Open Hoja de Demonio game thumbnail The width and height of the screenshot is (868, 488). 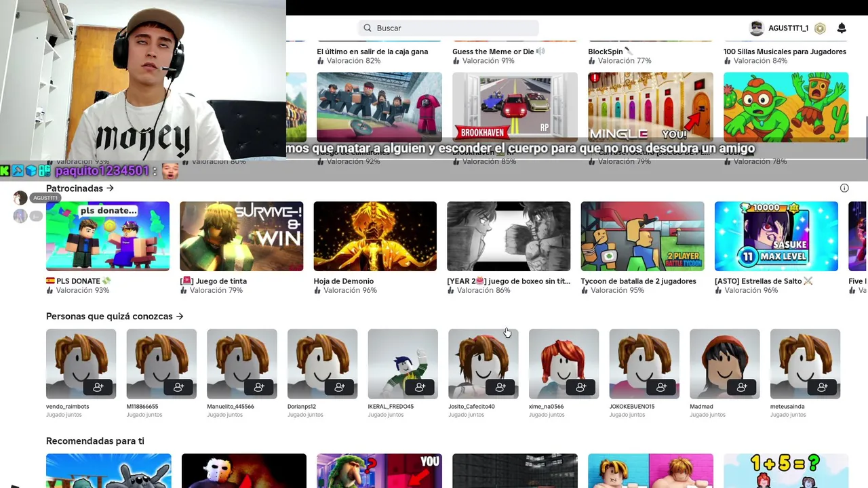[375, 236]
